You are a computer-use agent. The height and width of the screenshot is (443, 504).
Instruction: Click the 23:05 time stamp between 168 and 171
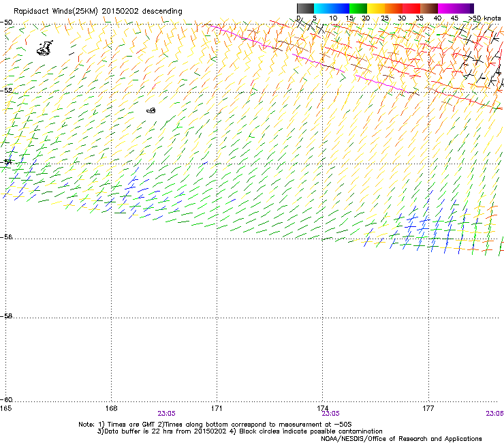(x=166, y=414)
